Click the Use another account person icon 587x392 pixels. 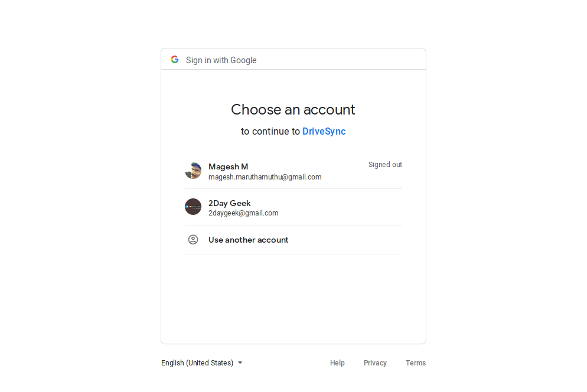pos(193,240)
